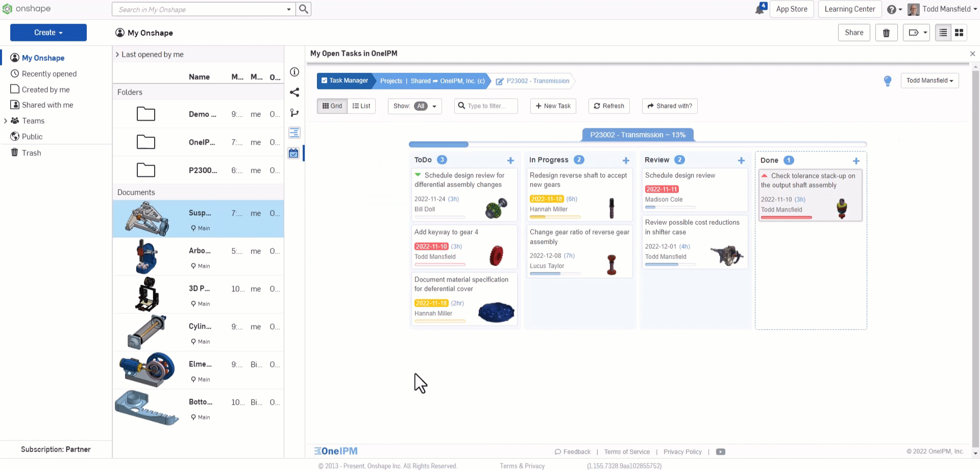Open Recently opened in sidebar
The image size is (980, 470).
49,74
